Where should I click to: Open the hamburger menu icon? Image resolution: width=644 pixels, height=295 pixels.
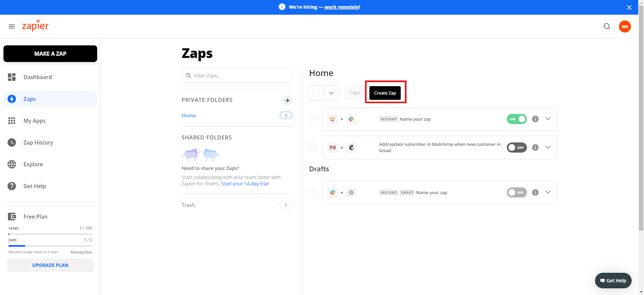coord(12,27)
